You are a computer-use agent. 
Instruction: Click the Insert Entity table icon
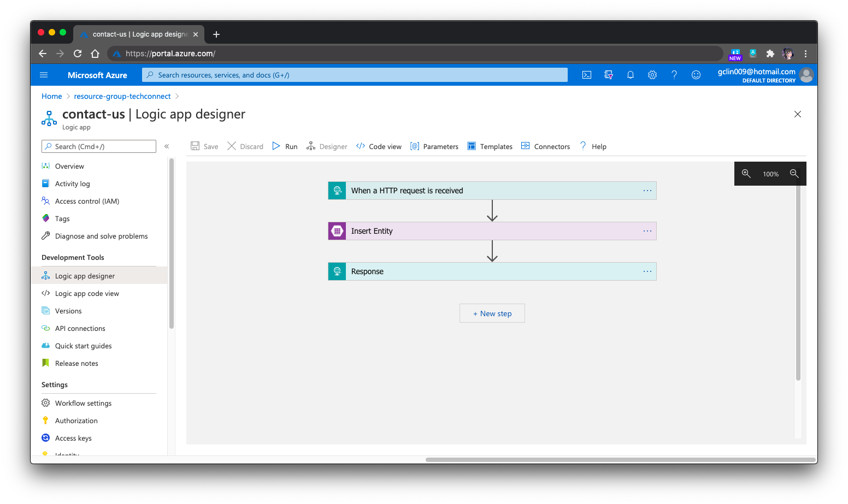pos(337,230)
